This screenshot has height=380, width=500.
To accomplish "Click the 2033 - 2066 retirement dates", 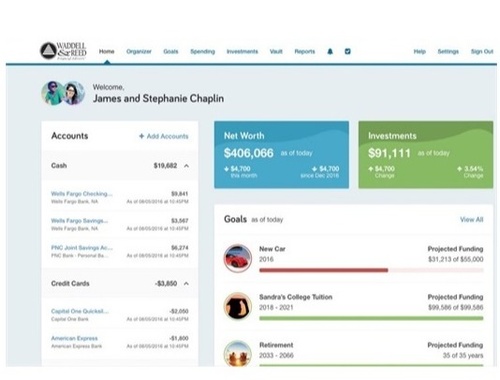I will 276,355.
